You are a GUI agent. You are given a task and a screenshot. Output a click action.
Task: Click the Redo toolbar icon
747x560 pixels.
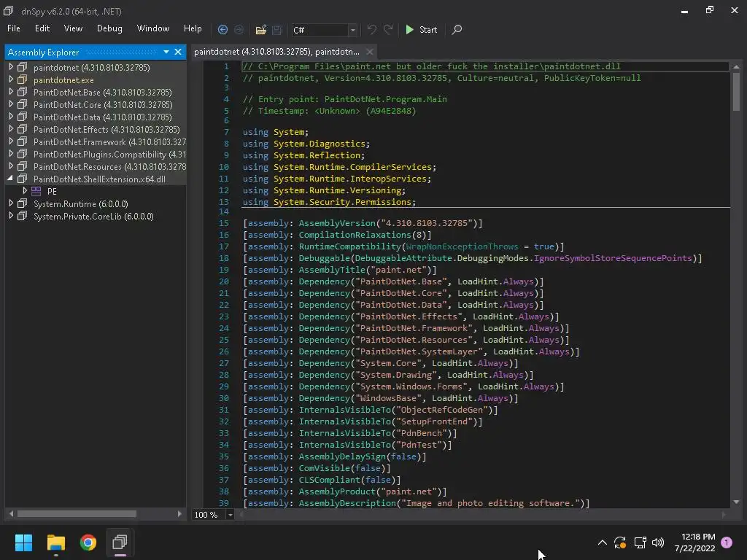(388, 29)
